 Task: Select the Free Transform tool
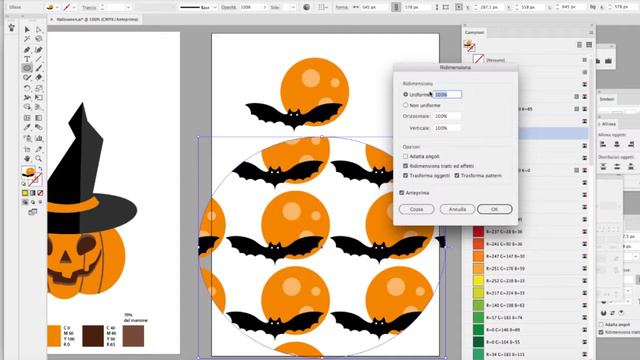(x=39, y=98)
